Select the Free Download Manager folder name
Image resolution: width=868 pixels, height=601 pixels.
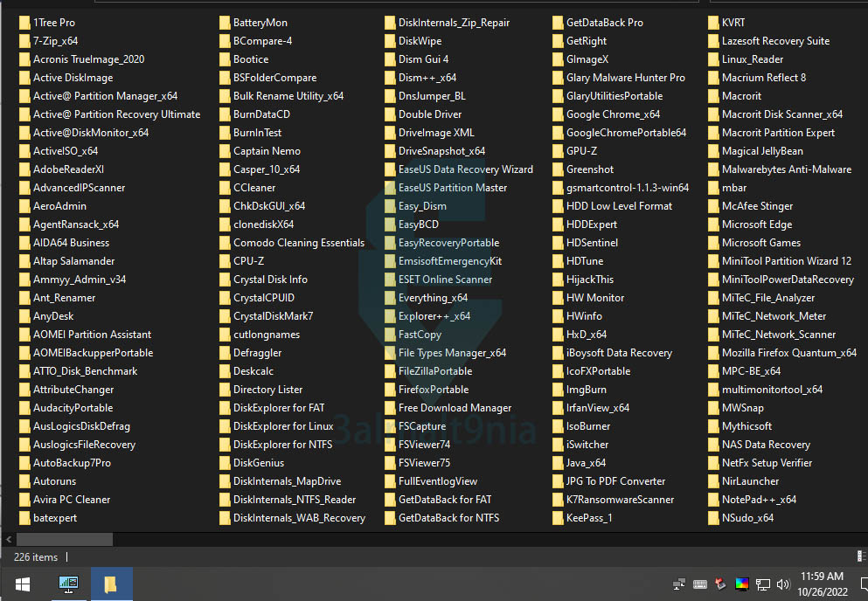(455, 408)
